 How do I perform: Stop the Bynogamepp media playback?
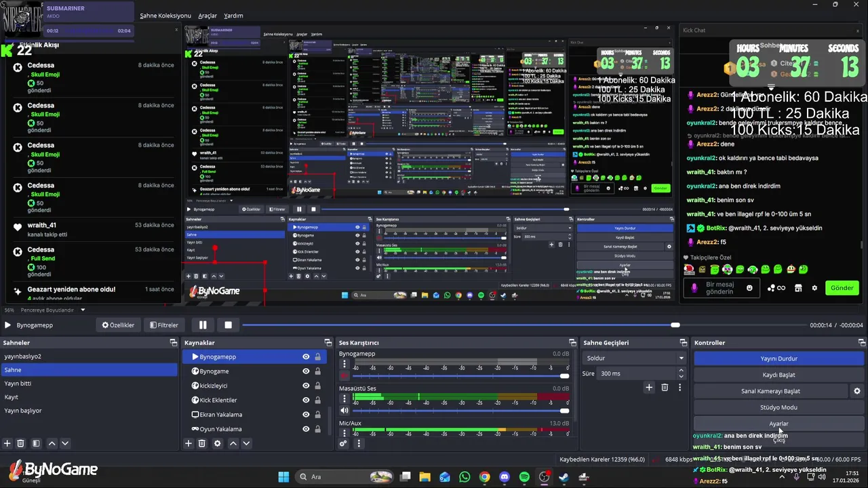coord(229,325)
